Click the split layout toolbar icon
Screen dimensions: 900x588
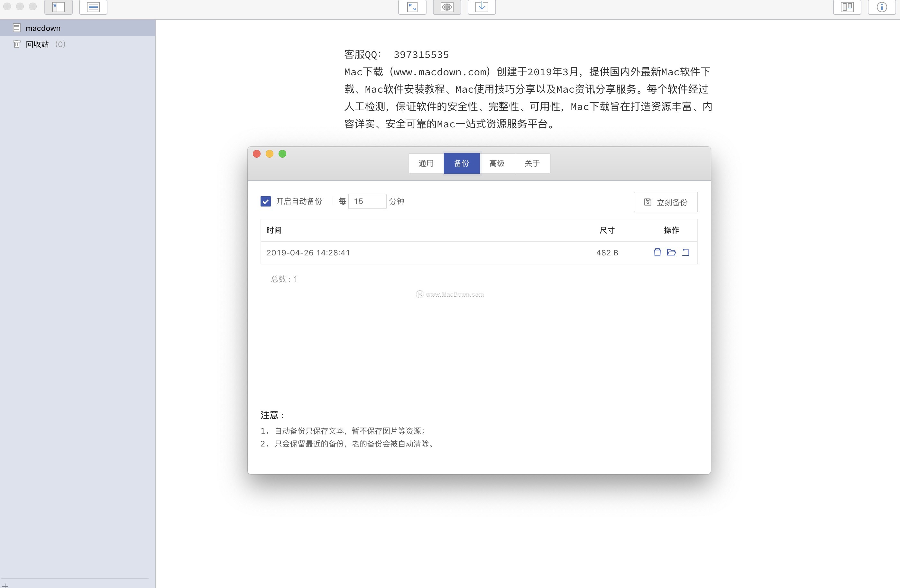(847, 7)
